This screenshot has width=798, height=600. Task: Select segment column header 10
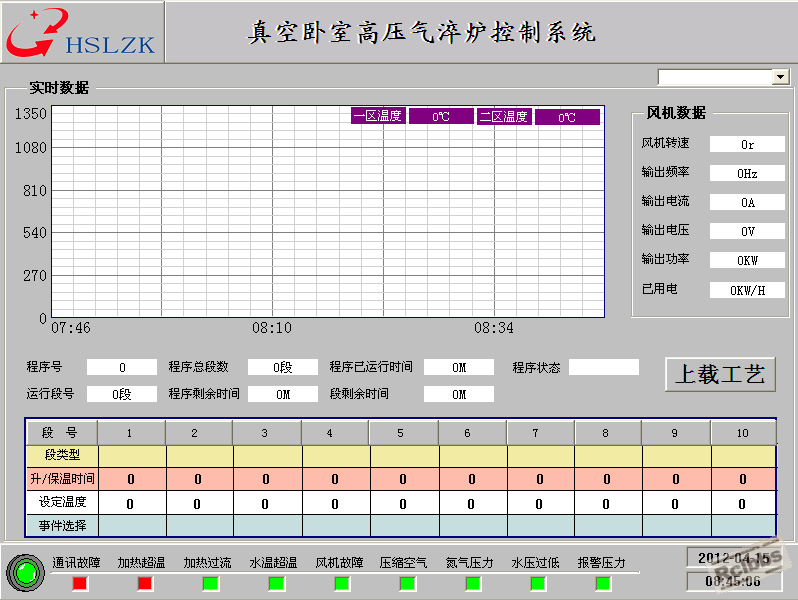click(743, 433)
